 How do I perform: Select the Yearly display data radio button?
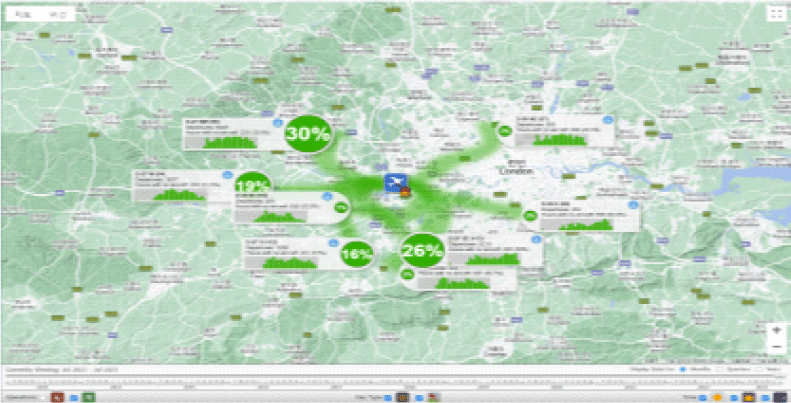tap(760, 369)
